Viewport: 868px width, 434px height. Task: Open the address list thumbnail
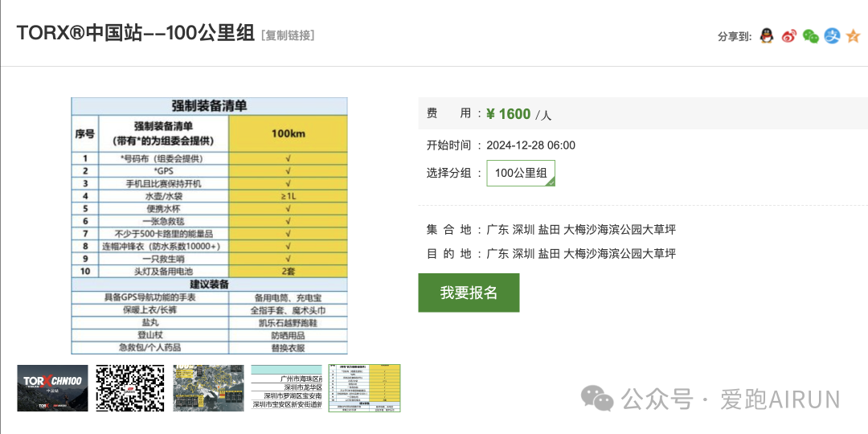[286, 388]
